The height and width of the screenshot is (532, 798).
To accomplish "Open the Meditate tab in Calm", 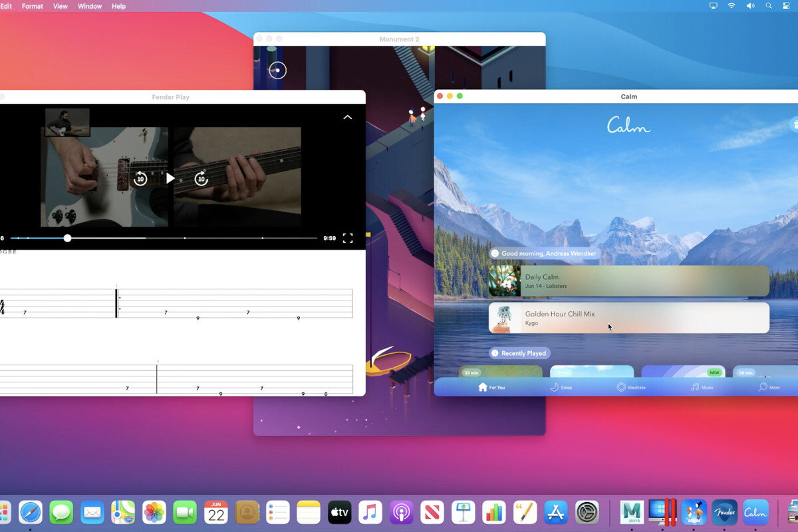I will point(630,387).
